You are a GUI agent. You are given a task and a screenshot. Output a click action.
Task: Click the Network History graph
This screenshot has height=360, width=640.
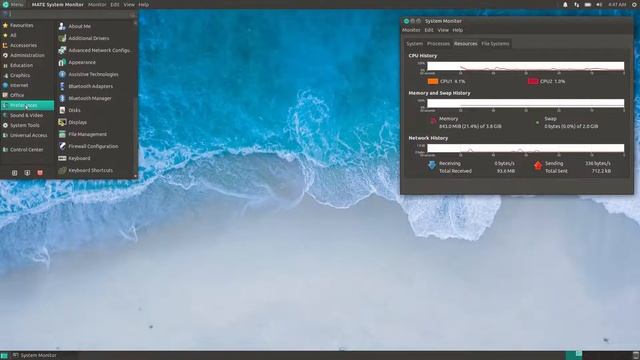[525, 148]
